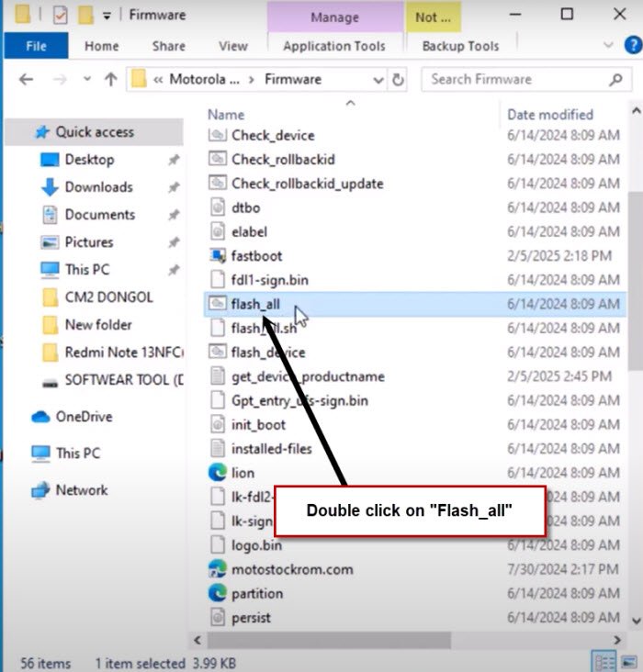Viewport: 643px width, 672px height.
Task: Open the Help question mark icon
Action: click(633, 45)
